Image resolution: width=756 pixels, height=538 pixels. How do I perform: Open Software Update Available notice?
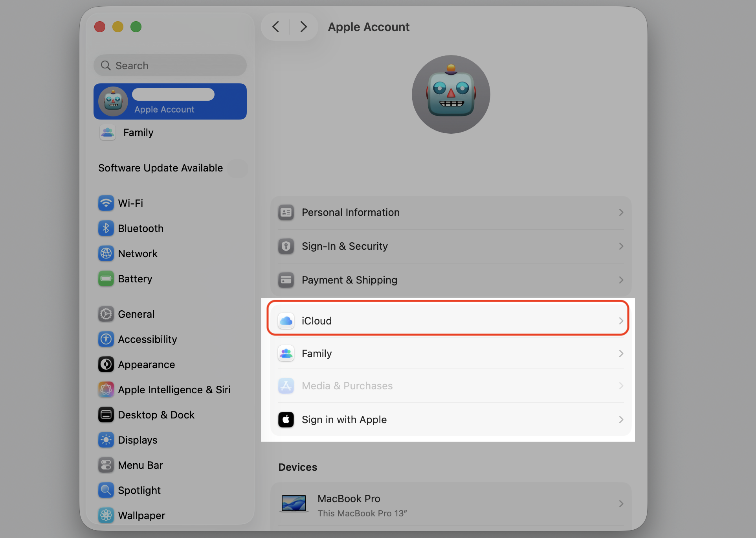pos(160,168)
